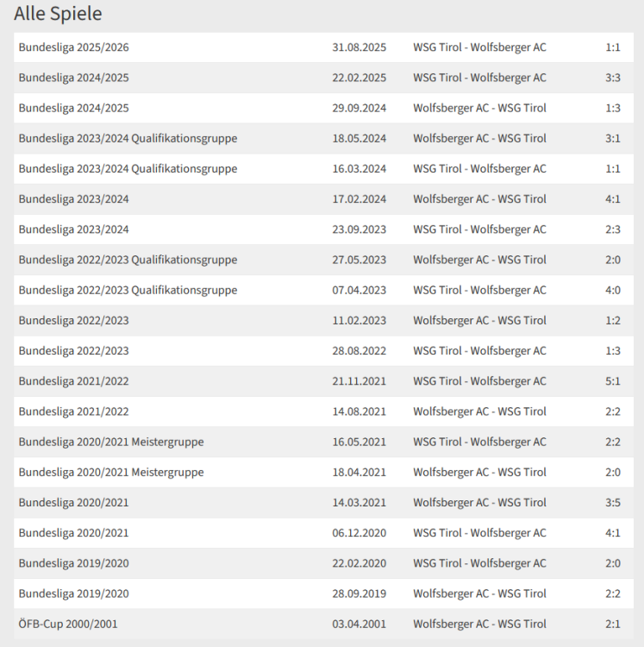Select the match dated 22.02.2025
The image size is (644, 647).
(479, 78)
